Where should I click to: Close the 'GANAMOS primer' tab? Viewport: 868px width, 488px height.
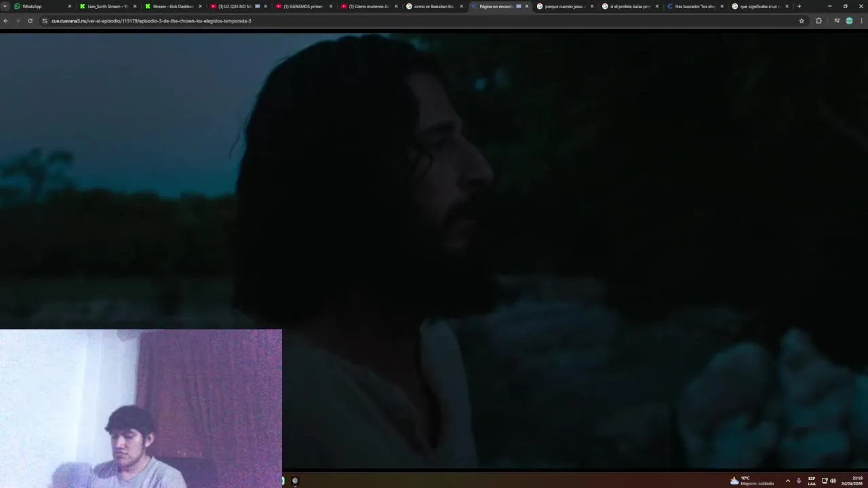coord(331,6)
